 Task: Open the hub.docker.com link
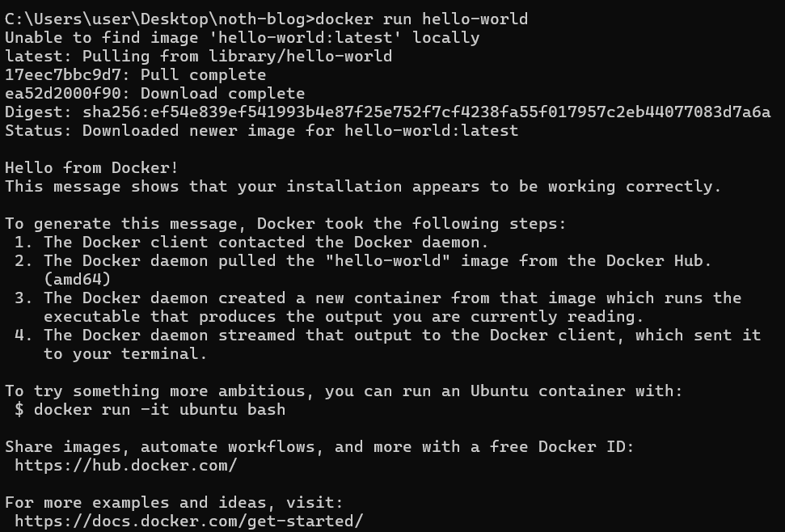pyautogui.click(x=125, y=465)
